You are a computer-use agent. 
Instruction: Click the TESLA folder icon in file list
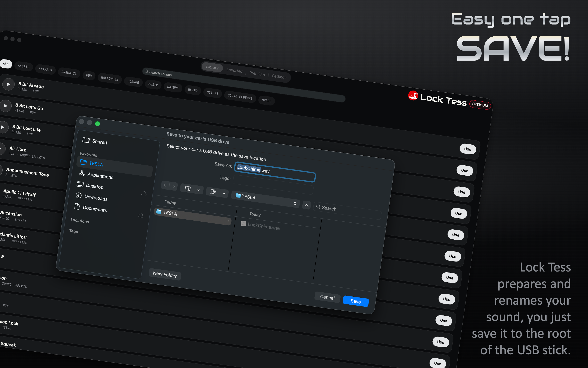coord(159,212)
